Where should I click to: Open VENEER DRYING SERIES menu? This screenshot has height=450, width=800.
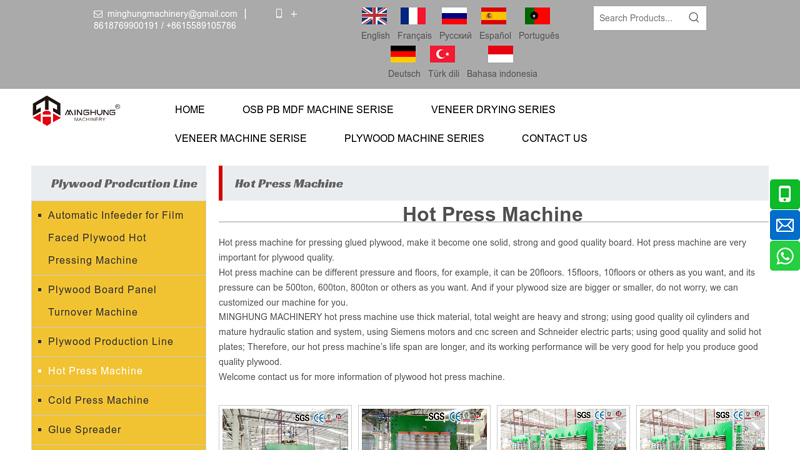[x=493, y=110]
